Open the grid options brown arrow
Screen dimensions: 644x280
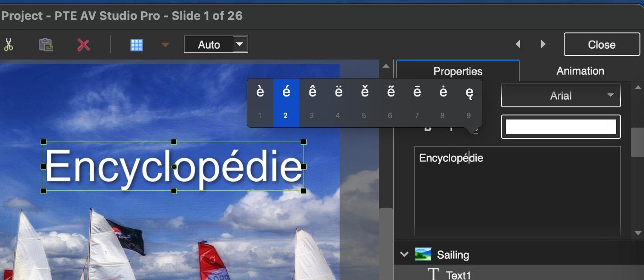[166, 45]
